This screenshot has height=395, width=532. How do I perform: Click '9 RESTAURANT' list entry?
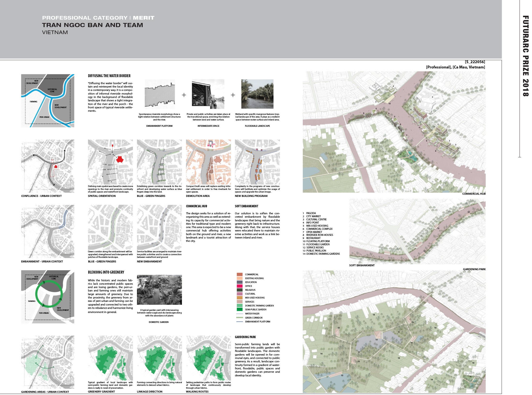(311, 238)
